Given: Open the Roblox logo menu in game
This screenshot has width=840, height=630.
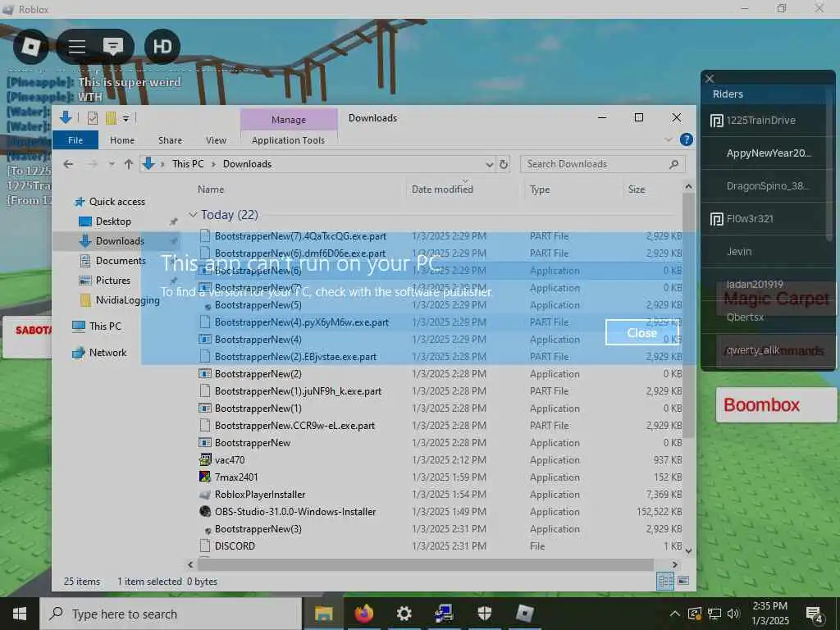Looking at the screenshot, I should click(30, 47).
